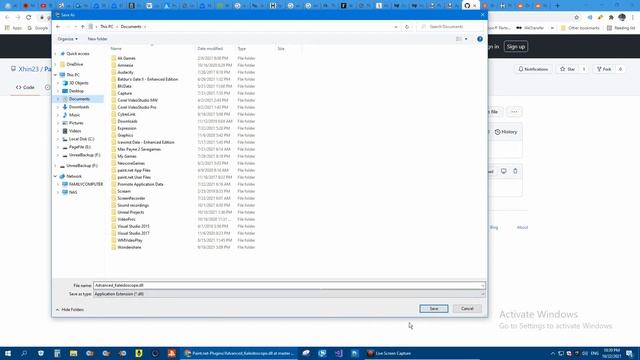The image size is (640, 360).
Task: Open Music in the navigation pane
Action: [74, 115]
